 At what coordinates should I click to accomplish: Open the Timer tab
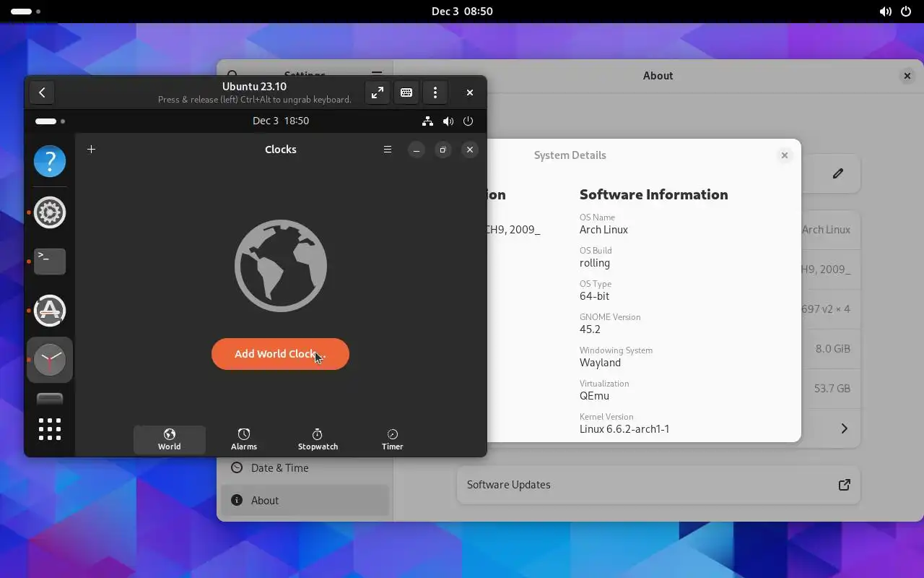click(392, 439)
